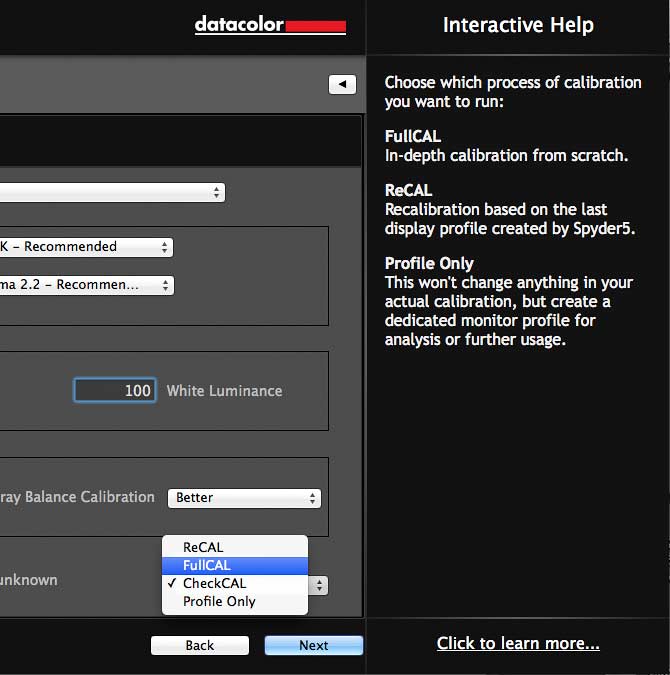Click the 'Interactive Help' title

pos(518,25)
